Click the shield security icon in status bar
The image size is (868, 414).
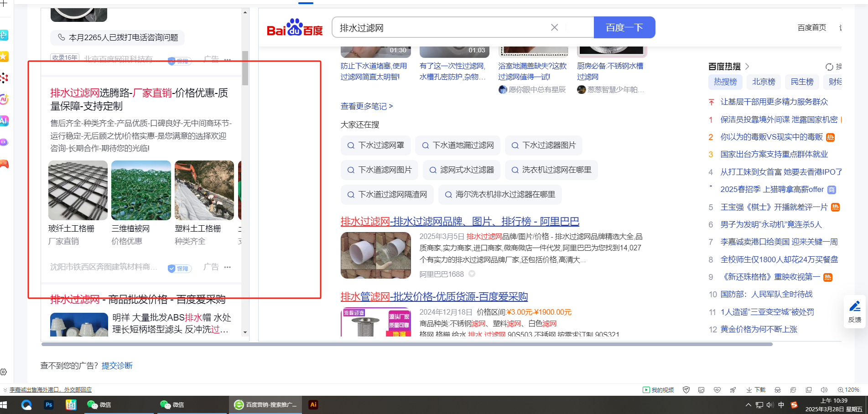(x=686, y=390)
